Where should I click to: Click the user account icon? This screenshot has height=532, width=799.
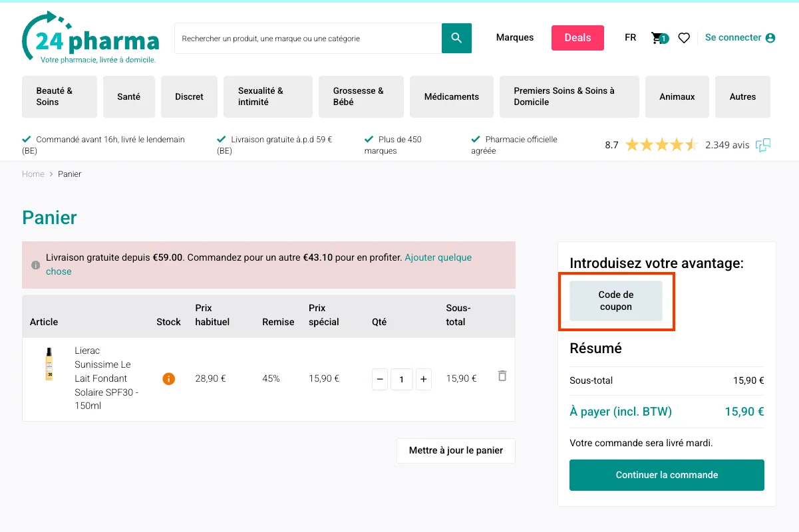(x=770, y=38)
